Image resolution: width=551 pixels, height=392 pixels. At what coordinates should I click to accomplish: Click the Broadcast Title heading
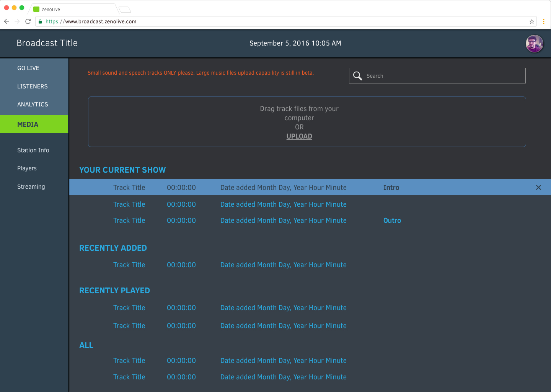coord(47,43)
